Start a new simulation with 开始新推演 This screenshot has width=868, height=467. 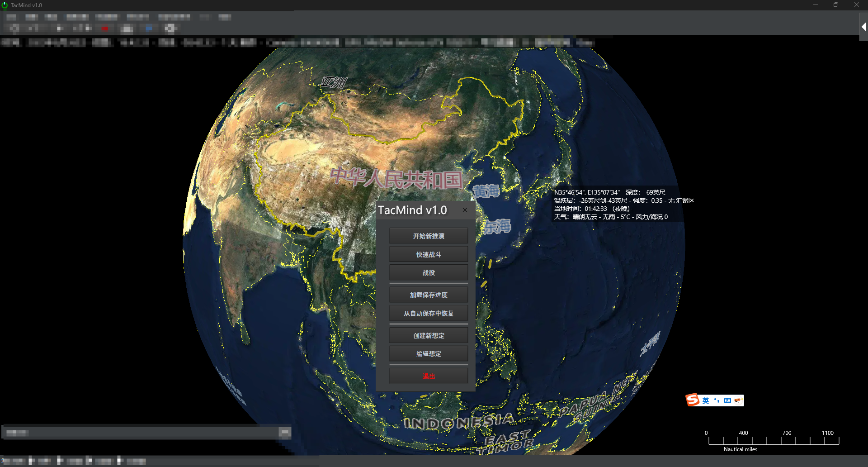tap(429, 236)
